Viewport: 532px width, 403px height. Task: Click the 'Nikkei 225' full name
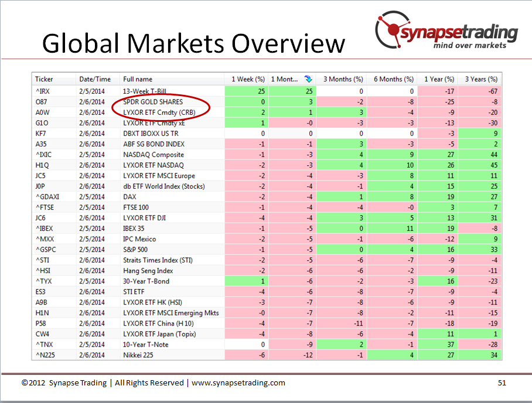(138, 355)
